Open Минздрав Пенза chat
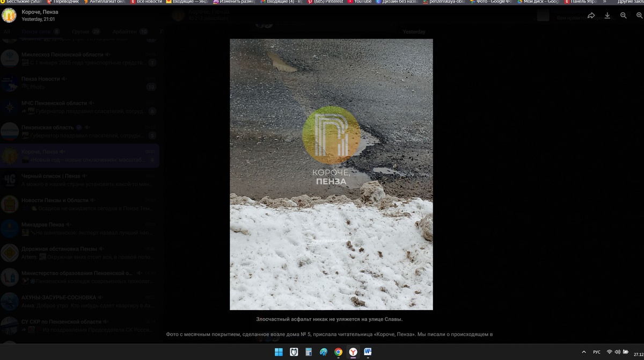This screenshot has height=360, width=644. coord(79,228)
